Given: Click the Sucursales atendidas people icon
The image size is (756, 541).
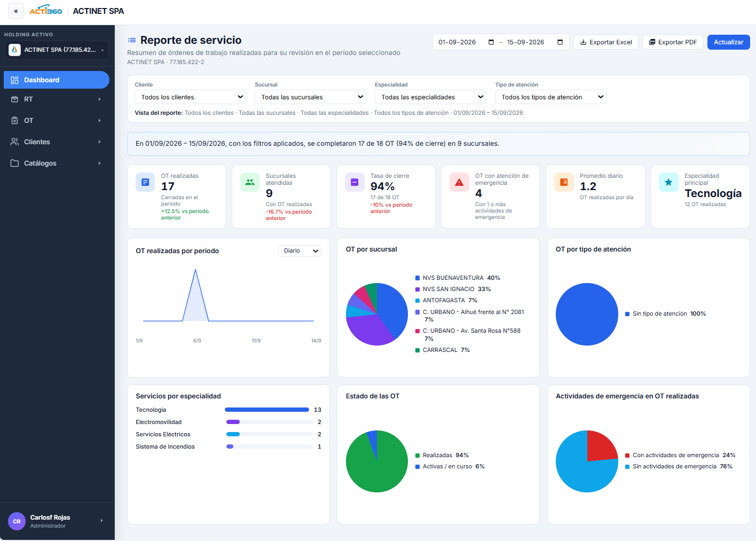Looking at the screenshot, I should [x=250, y=182].
